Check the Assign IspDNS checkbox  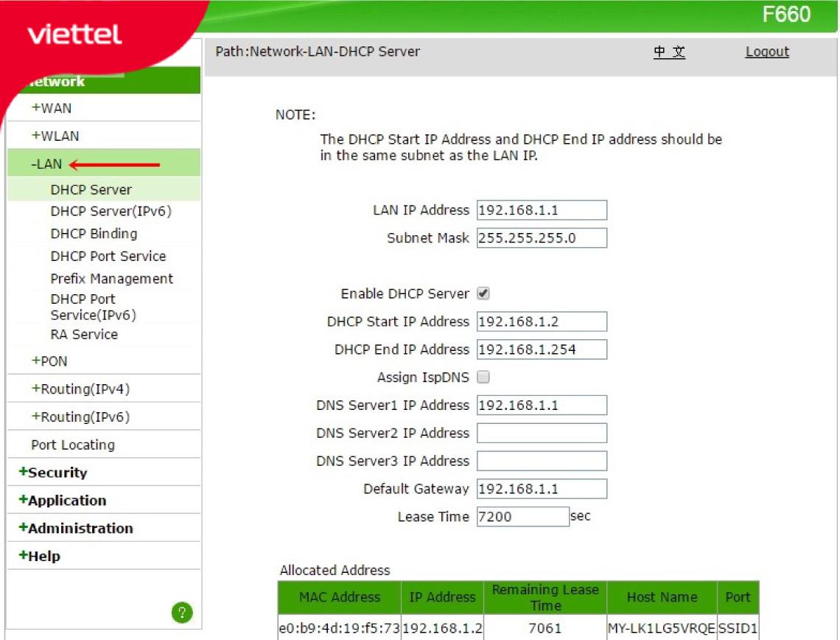483,377
